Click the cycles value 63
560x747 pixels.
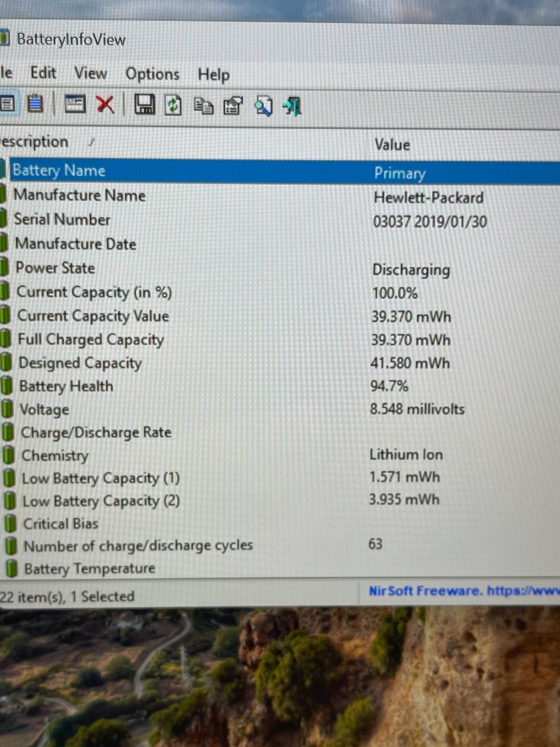tap(375, 544)
